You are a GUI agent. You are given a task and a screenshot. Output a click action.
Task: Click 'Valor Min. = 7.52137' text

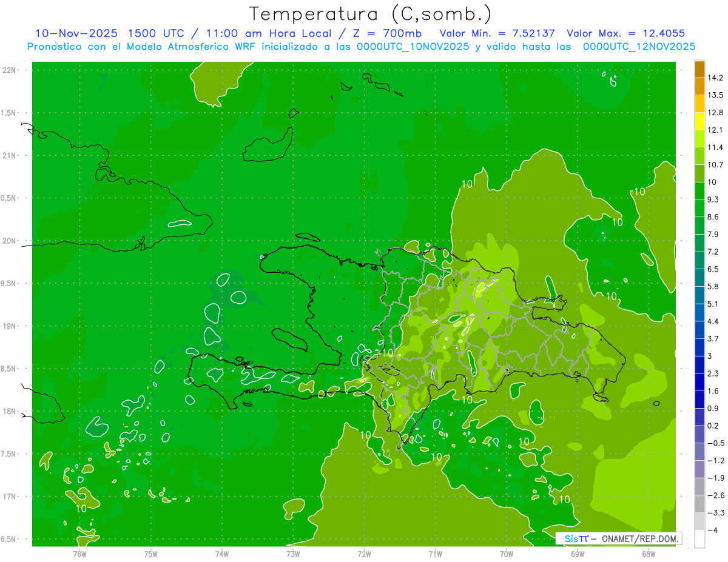tap(497, 33)
